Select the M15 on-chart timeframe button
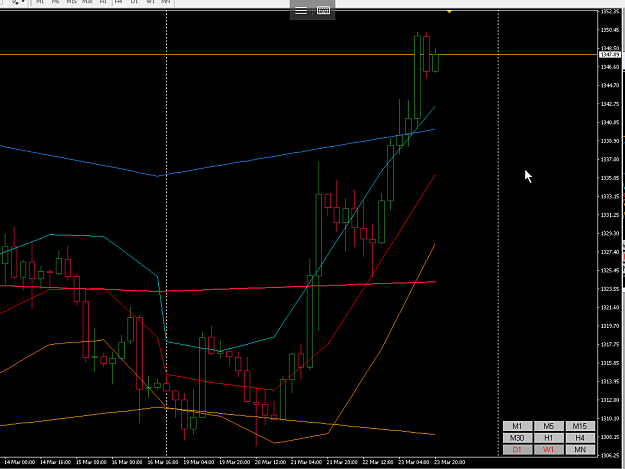The width and height of the screenshot is (625, 469). click(580, 426)
